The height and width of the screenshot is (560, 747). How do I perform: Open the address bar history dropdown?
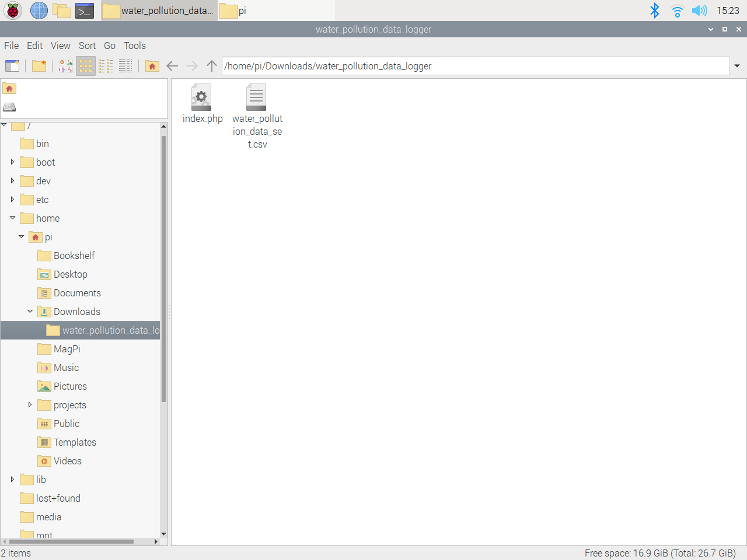736,66
